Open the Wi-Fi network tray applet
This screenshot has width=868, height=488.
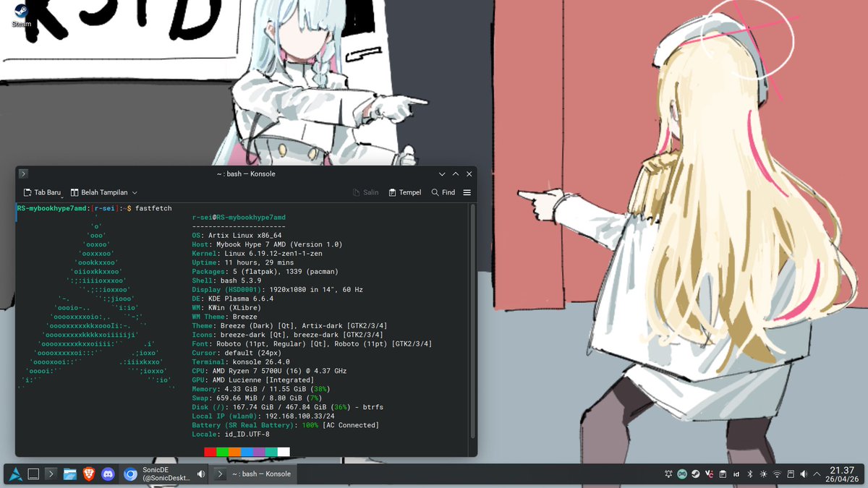click(777, 474)
